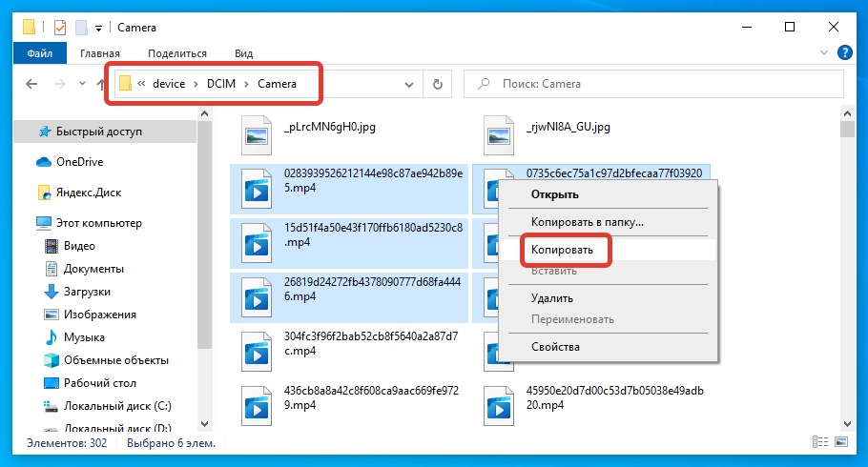Image resolution: width=868 pixels, height=467 pixels.
Task: Switch to details view icon
Action: [818, 443]
